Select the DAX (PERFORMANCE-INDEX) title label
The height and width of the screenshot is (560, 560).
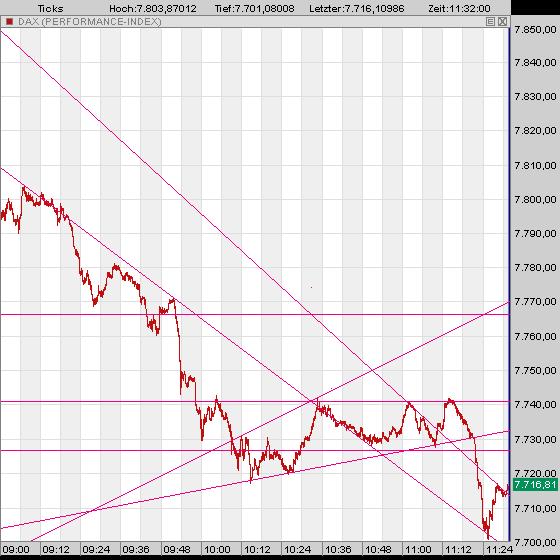coord(90,22)
